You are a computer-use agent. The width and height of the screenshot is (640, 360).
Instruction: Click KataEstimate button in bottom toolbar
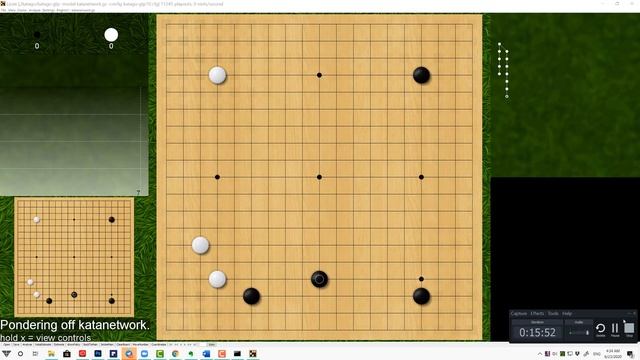tap(42, 344)
